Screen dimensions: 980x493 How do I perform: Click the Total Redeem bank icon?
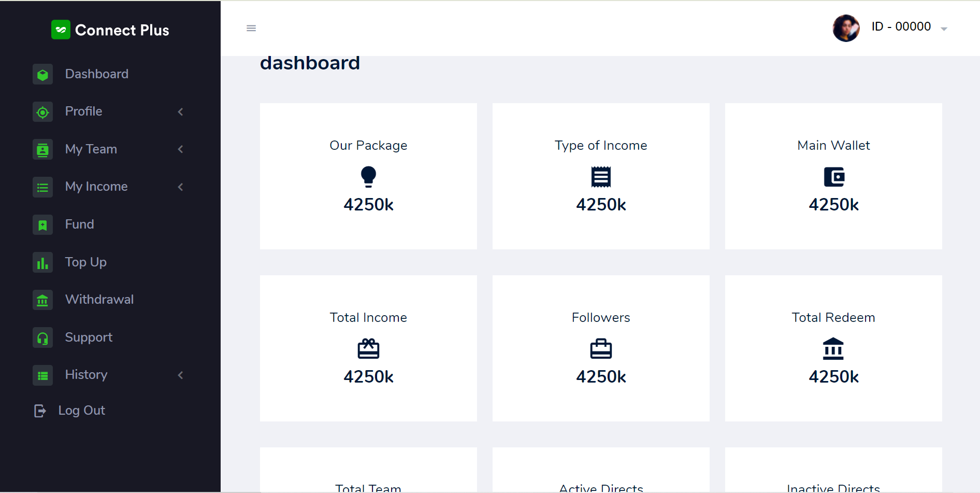tap(833, 349)
